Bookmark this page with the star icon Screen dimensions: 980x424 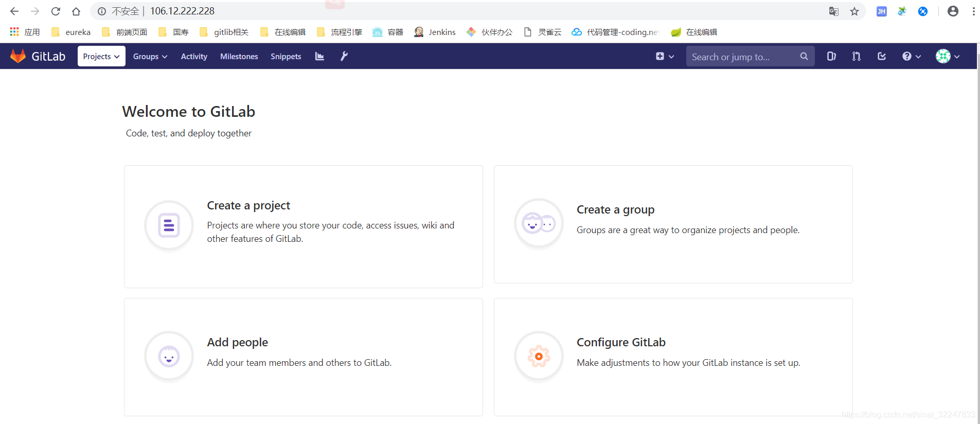tap(854, 11)
